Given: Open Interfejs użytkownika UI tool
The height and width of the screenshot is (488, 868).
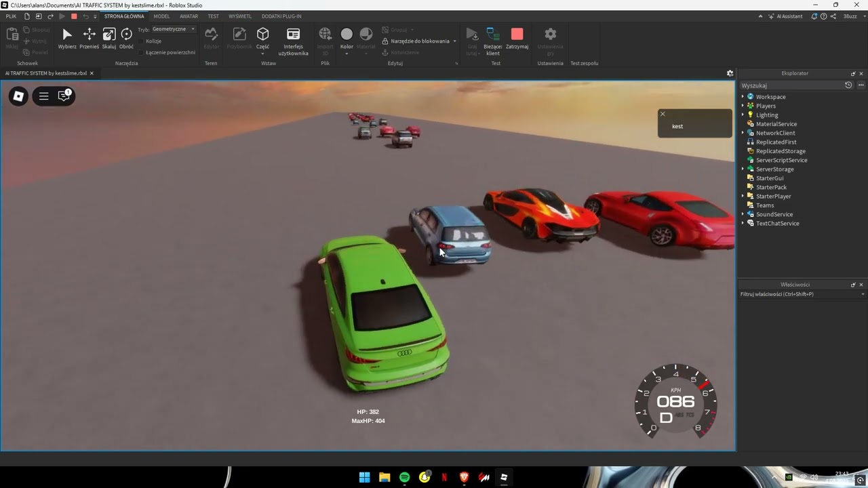Looking at the screenshot, I should click(293, 41).
